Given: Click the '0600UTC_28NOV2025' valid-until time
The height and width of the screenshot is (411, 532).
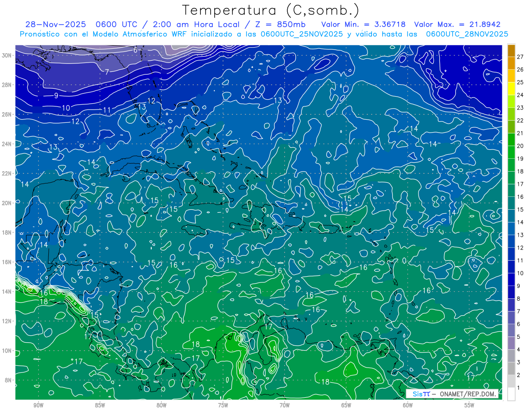Looking at the screenshot, I should coord(467,34).
